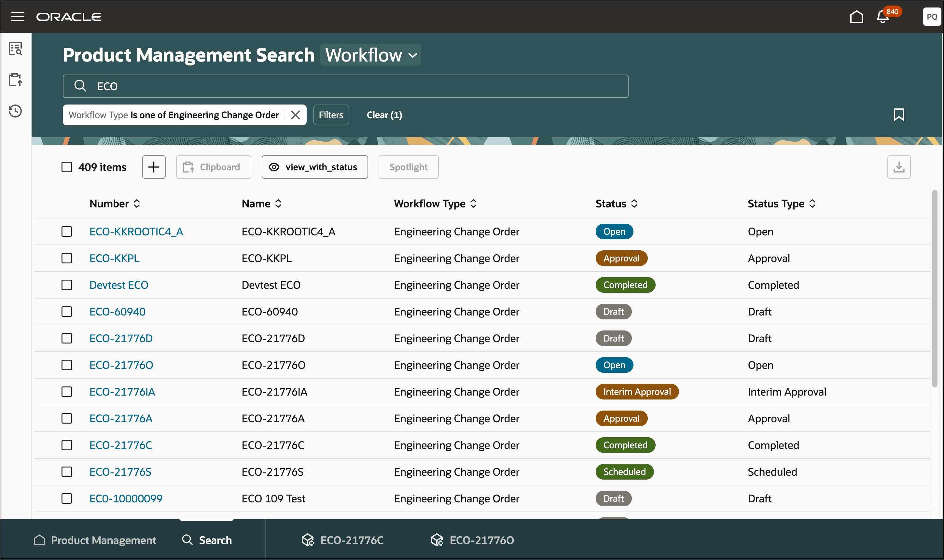Open the hamburger navigation menu
This screenshot has width=944, height=560.
tap(18, 17)
